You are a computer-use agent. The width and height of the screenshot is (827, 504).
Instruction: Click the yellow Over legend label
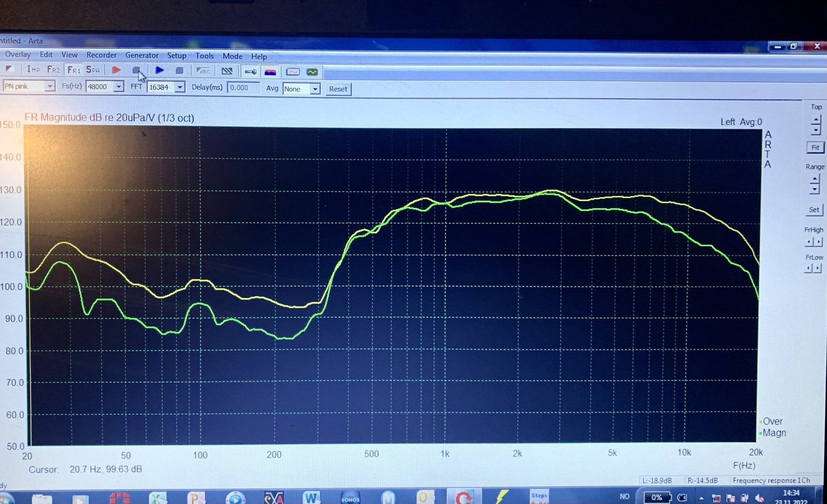point(772,421)
